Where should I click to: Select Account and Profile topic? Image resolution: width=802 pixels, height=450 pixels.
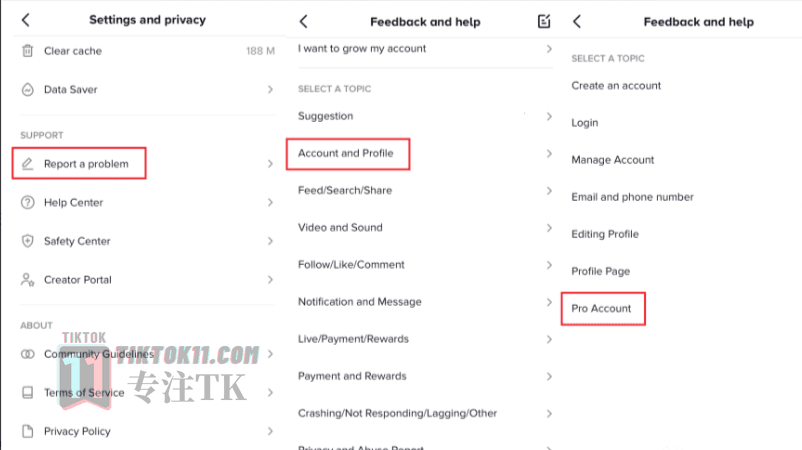tap(348, 153)
